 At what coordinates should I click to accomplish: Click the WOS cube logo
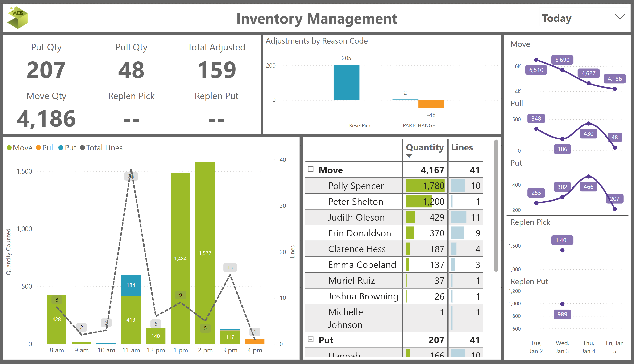(x=17, y=17)
